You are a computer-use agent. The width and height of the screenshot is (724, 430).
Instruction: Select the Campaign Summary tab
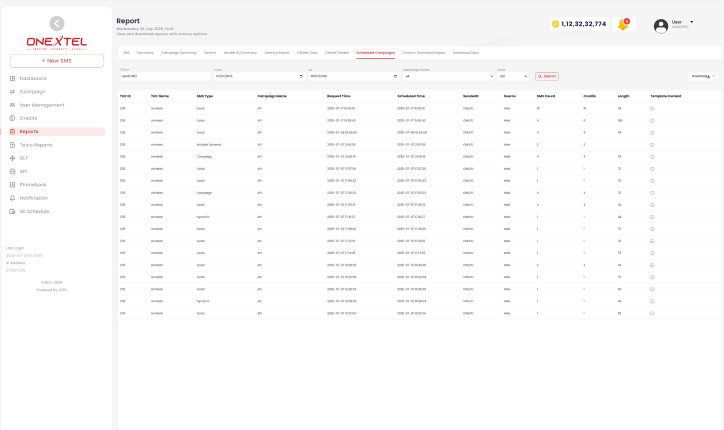click(x=179, y=51)
